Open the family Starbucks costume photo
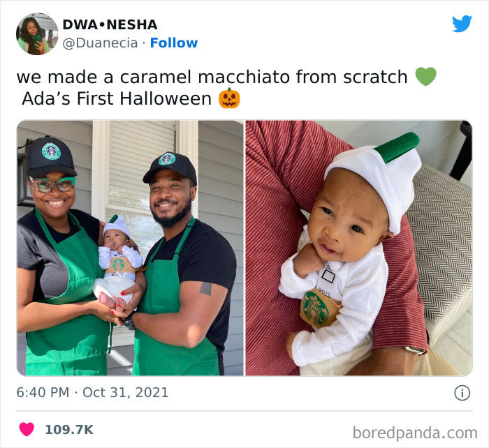 click(130, 248)
